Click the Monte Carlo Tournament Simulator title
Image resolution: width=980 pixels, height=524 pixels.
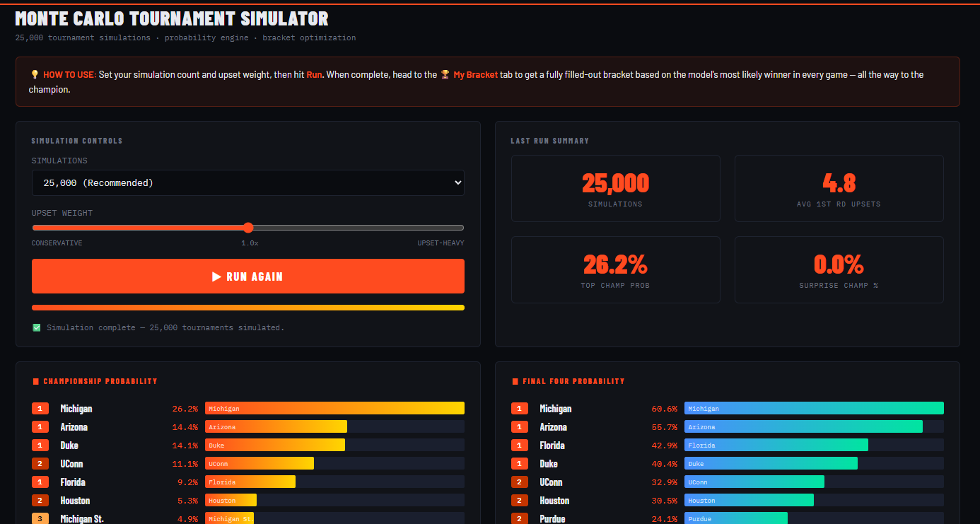click(x=172, y=18)
